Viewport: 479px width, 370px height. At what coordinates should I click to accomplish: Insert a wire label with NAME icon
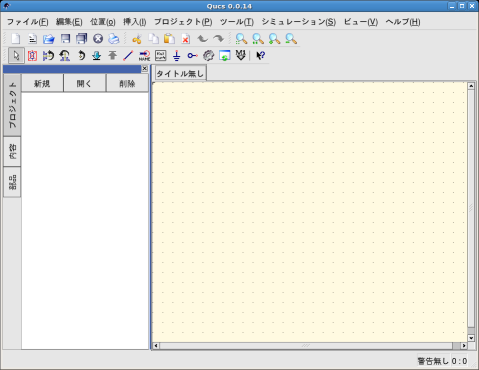pyautogui.click(x=144, y=55)
